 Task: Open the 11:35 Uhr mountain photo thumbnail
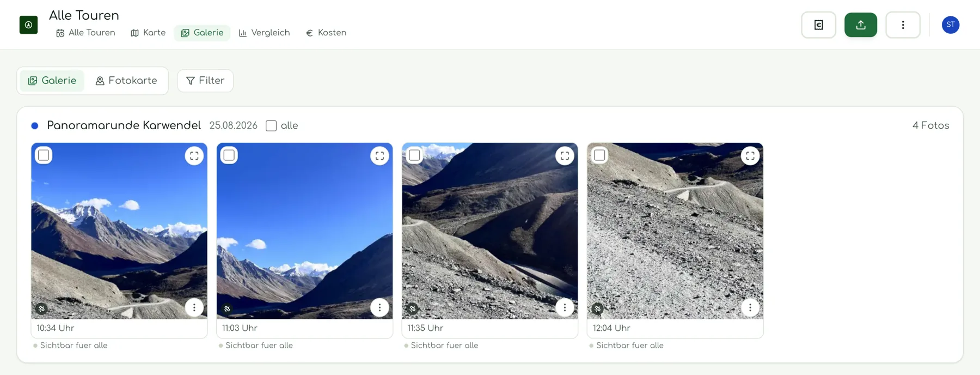[x=489, y=231]
